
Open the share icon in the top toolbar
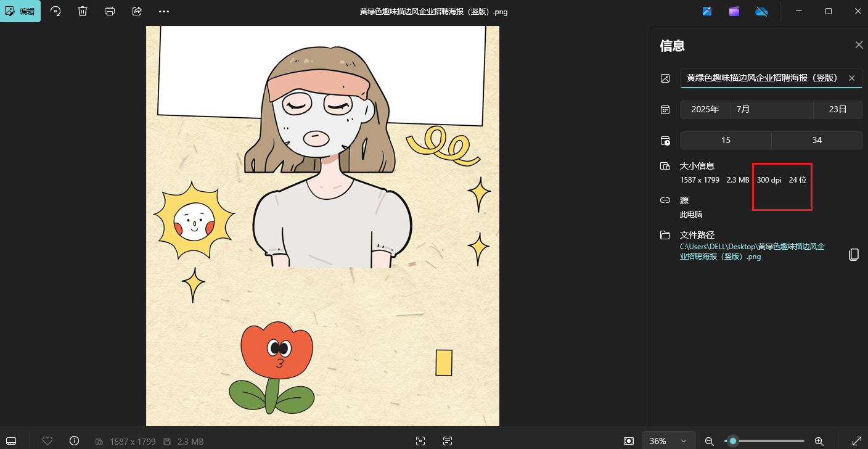[x=137, y=11]
